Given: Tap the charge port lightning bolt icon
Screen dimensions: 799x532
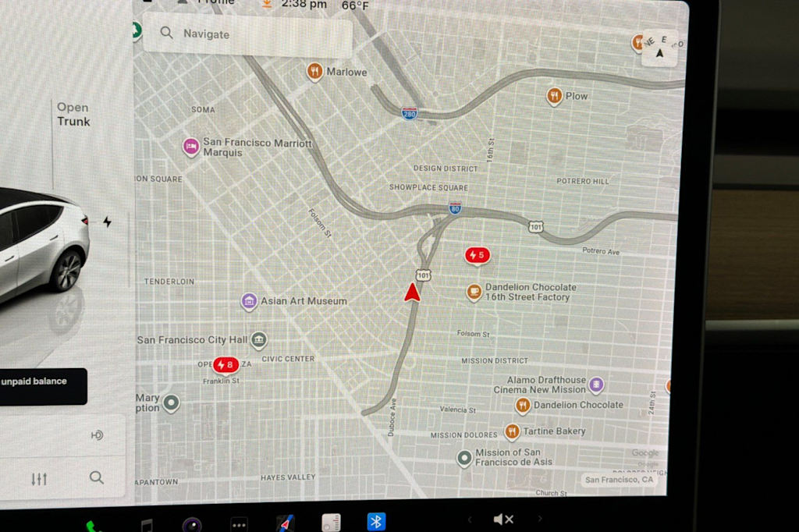Looking at the screenshot, I should (x=107, y=222).
